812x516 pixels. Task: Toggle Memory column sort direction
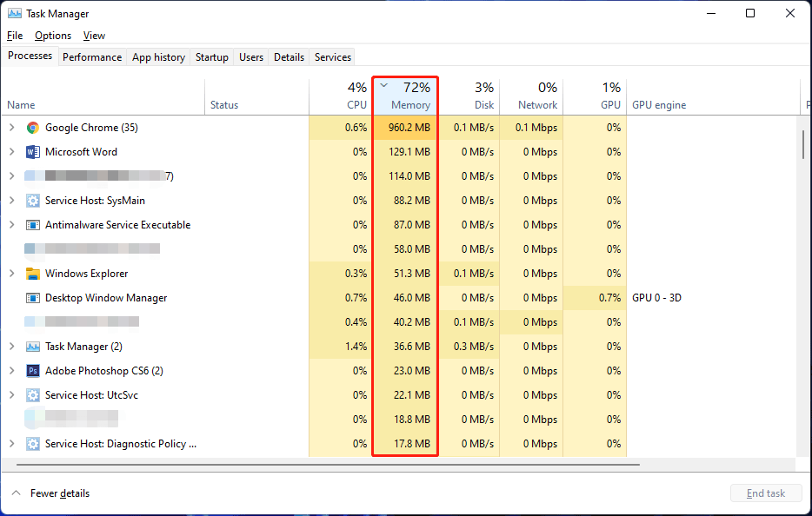405,96
